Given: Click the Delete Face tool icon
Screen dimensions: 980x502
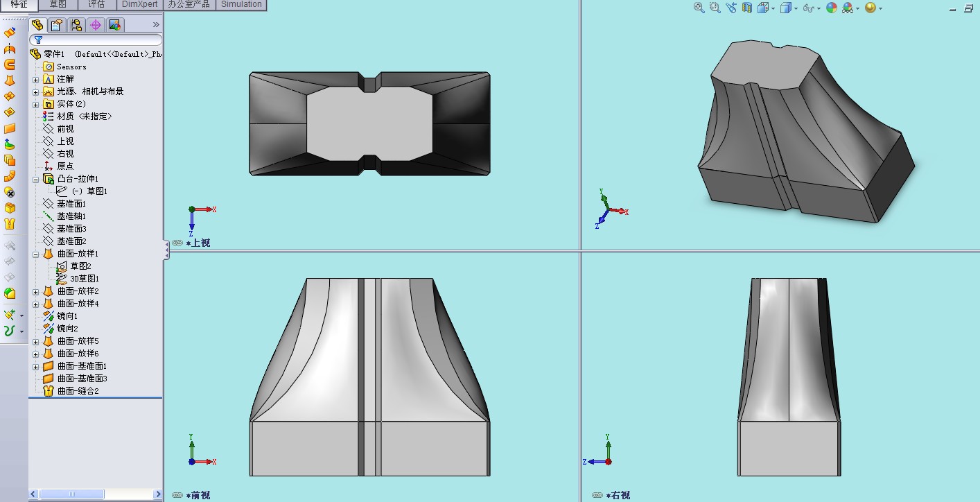Looking at the screenshot, I should click(10, 192).
